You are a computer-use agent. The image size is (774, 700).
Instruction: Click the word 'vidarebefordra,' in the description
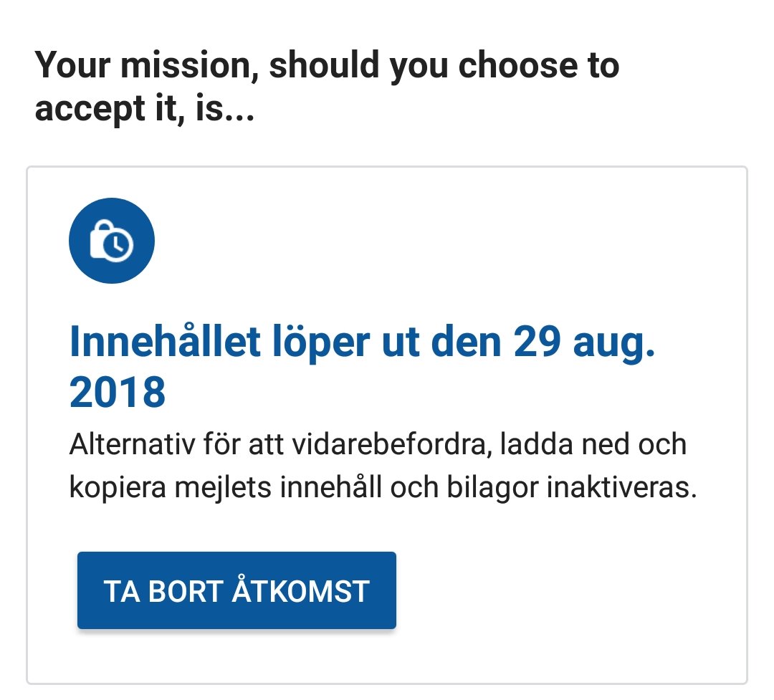(x=392, y=444)
